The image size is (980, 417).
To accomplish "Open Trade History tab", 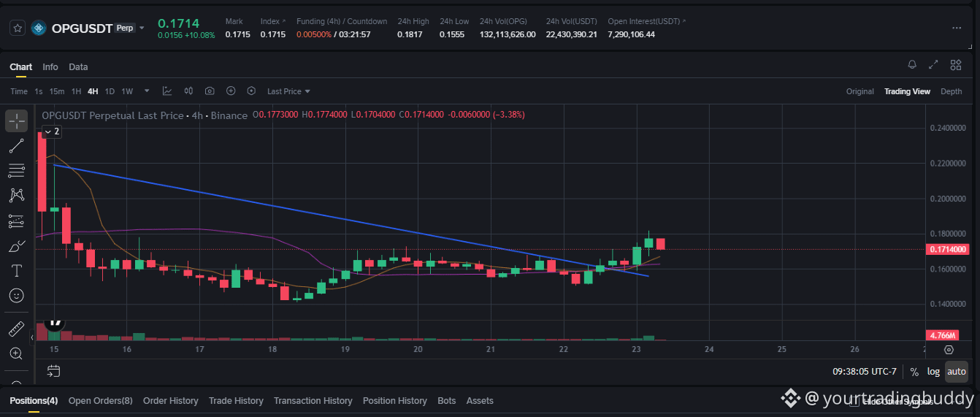I will pyautogui.click(x=236, y=400).
